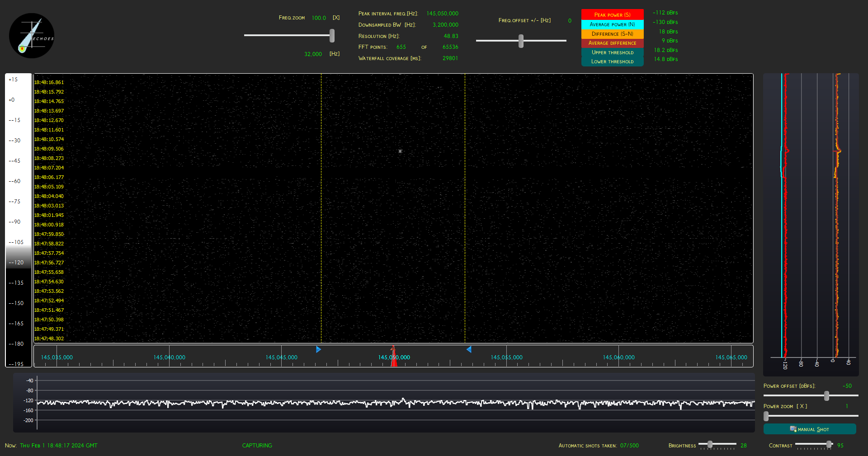Click the small signal blip in waterfall
Screen dimensions: 868x456
(x=400, y=151)
